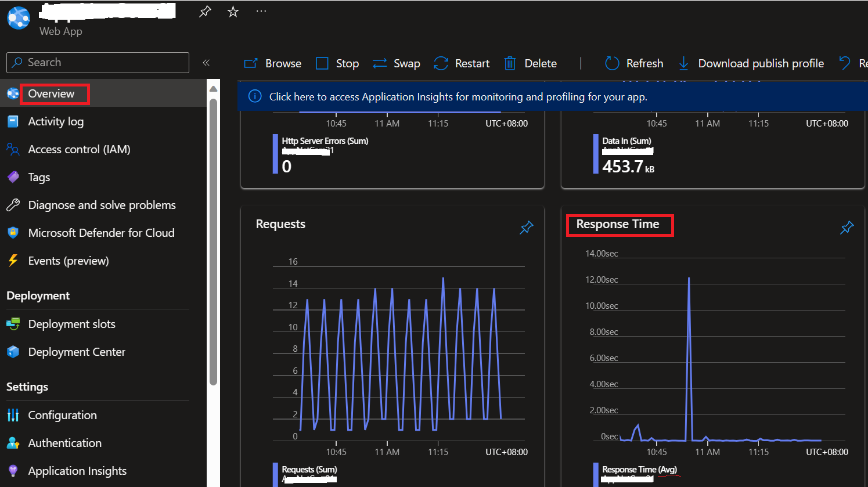868x487 pixels.
Task: Pin the Requests chart to dashboard
Action: click(526, 228)
